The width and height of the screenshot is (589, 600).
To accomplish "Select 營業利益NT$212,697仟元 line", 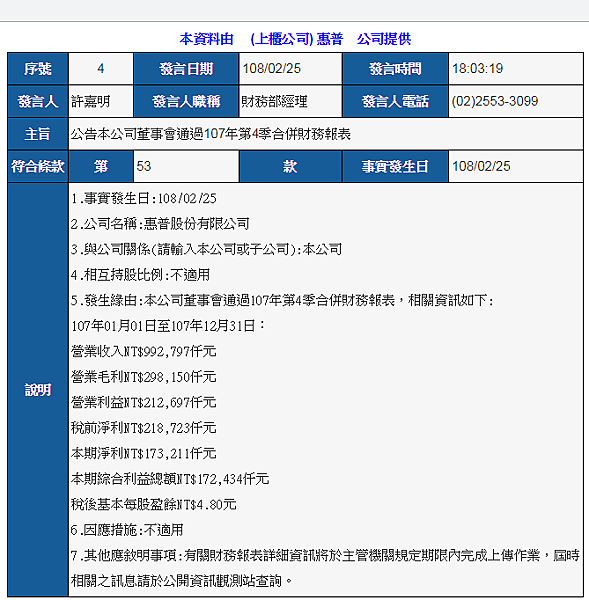I will tap(144, 403).
